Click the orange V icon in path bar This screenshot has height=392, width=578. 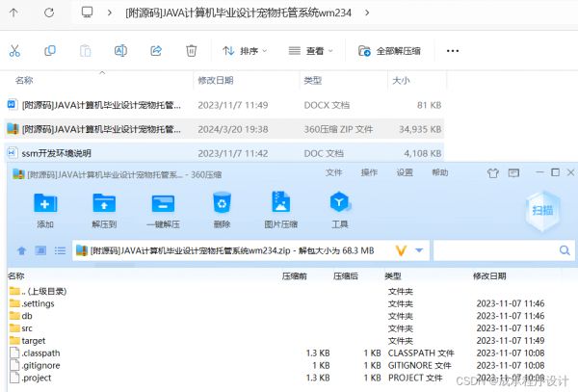point(401,250)
